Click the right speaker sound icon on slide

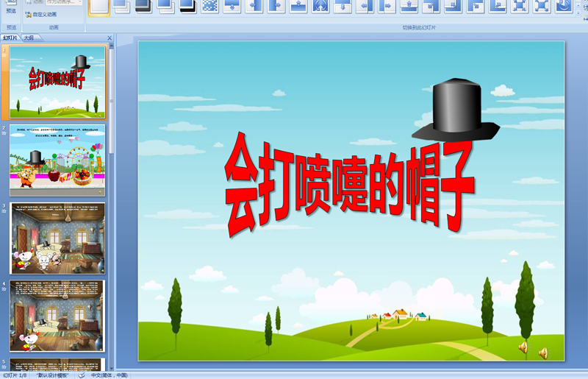pyautogui.click(x=543, y=353)
